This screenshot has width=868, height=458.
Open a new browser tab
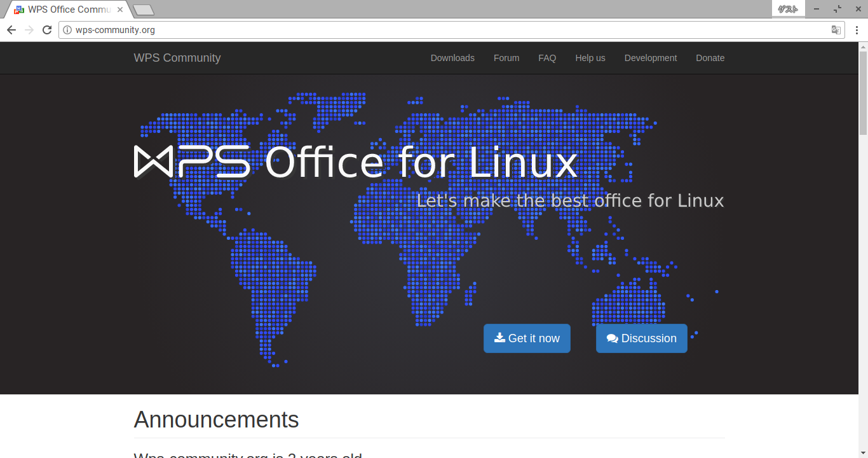(x=143, y=10)
